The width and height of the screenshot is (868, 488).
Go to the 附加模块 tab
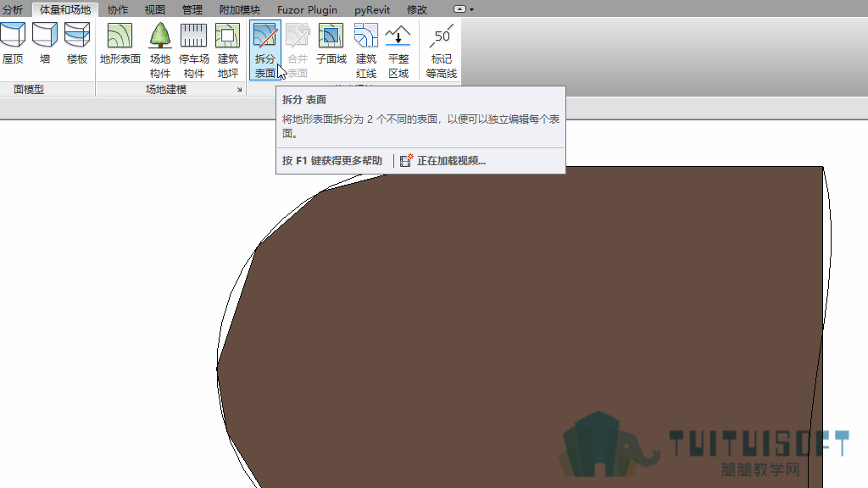[240, 9]
